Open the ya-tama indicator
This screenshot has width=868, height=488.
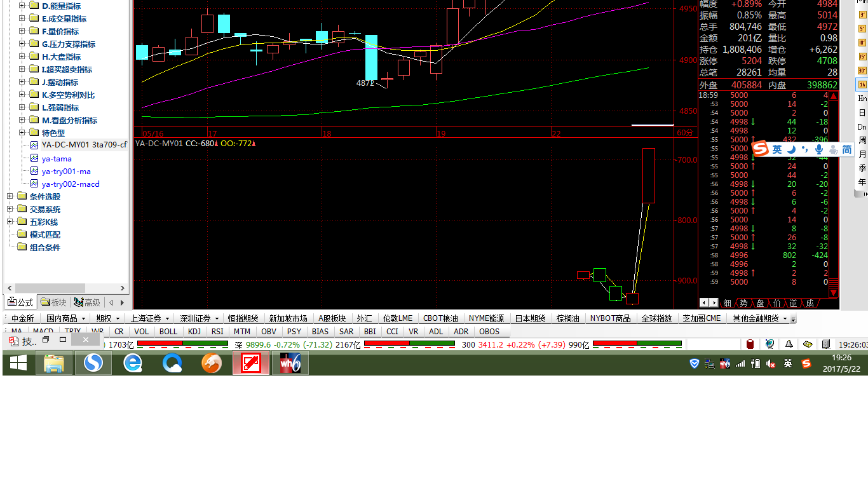(x=57, y=158)
